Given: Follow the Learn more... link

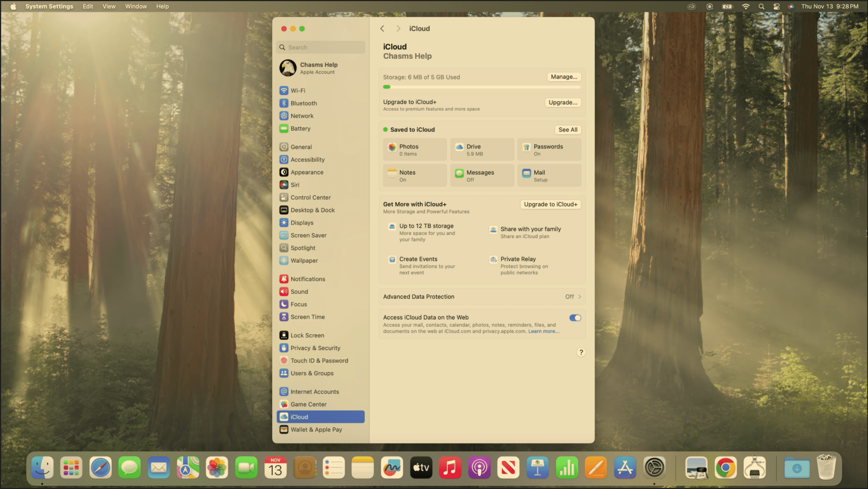Looking at the screenshot, I should click(x=543, y=331).
